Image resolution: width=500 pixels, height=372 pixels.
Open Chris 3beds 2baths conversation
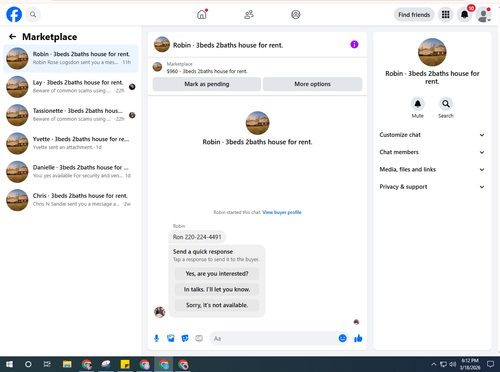(x=71, y=200)
